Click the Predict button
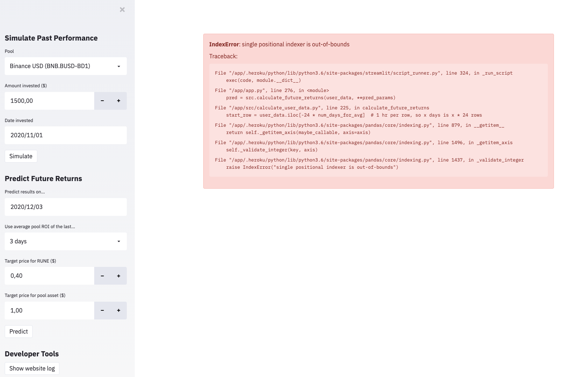This screenshot has width=588, height=377. [18, 331]
